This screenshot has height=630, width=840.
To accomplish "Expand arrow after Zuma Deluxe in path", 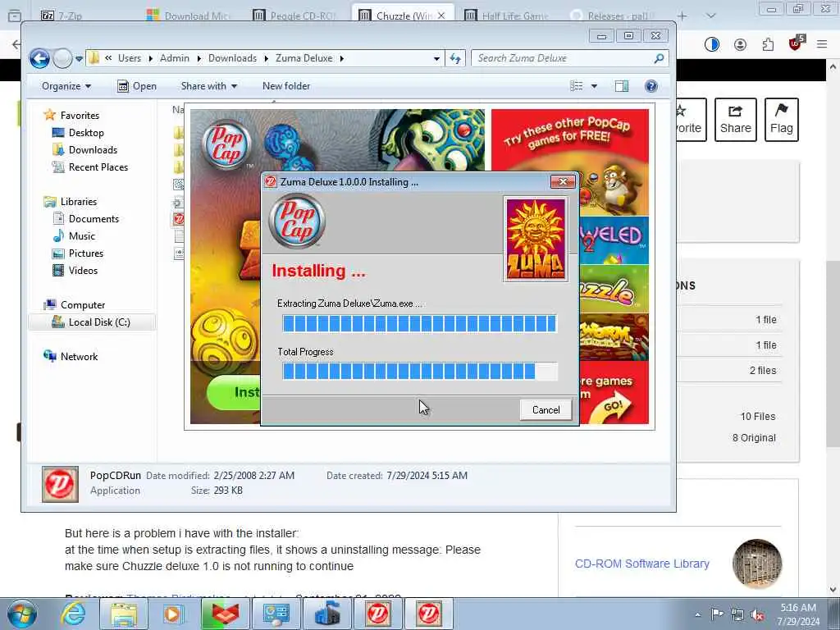I will coord(342,58).
